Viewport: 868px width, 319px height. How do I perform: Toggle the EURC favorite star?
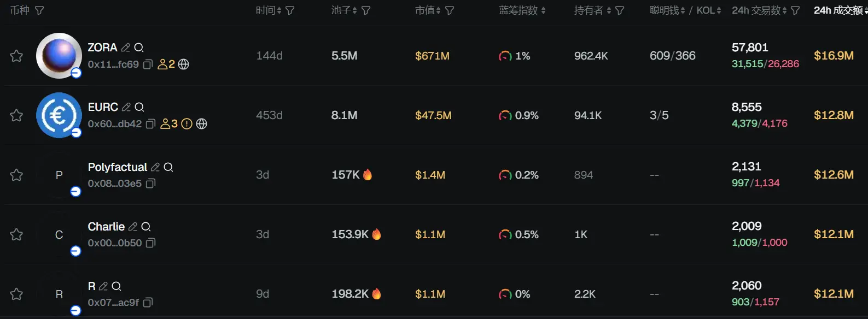[16, 115]
